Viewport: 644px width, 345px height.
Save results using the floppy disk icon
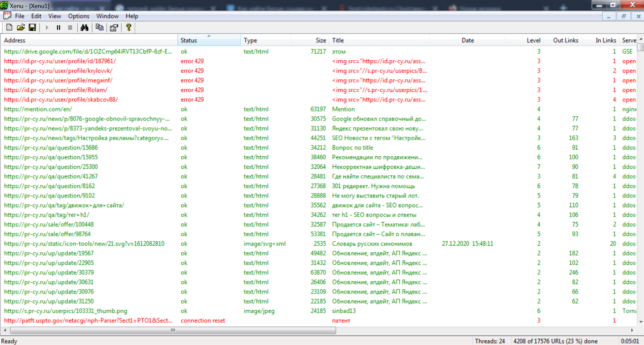coord(32,28)
